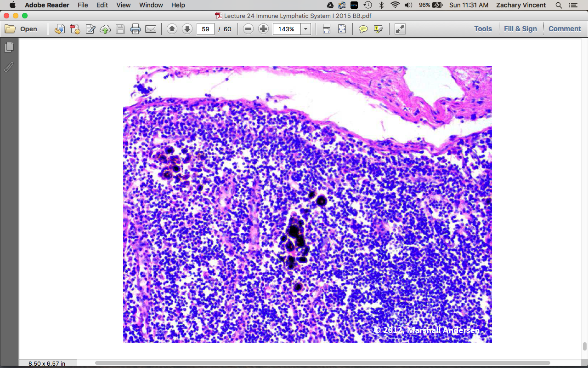The image size is (588, 368).
Task: Open the Help menu
Action: 178,5
